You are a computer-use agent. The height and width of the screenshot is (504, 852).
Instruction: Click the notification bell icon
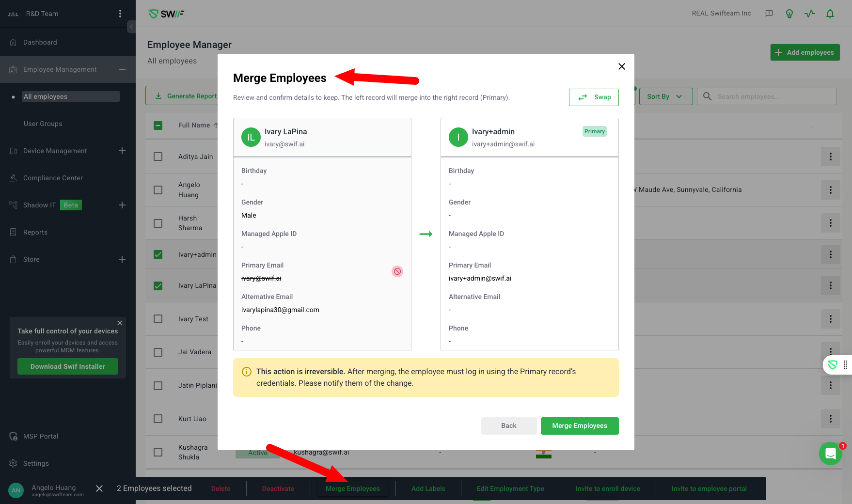pos(830,14)
